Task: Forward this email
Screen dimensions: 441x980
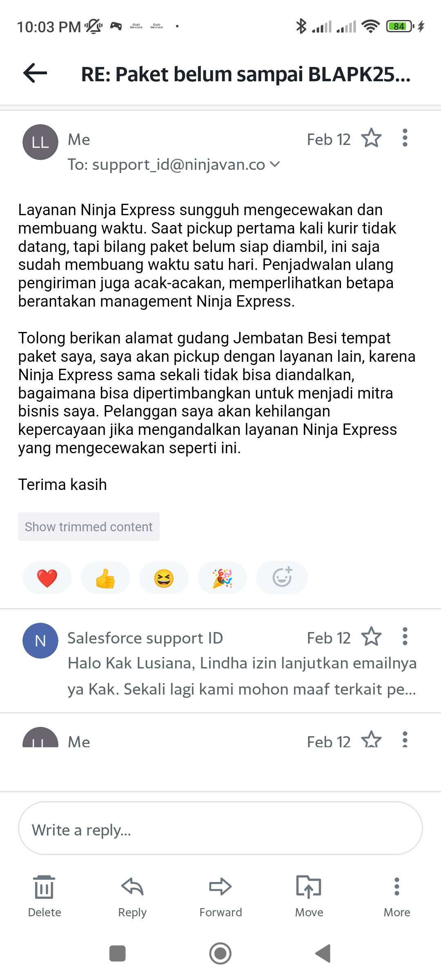Action: point(220,896)
